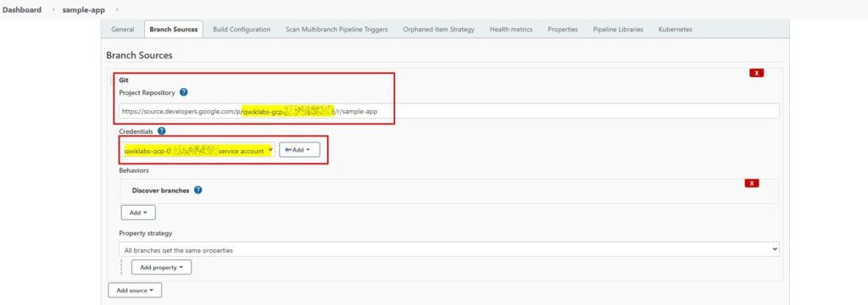Screen dimensions: 868x305
Task: Click the Project Repository URL field
Action: point(449,111)
